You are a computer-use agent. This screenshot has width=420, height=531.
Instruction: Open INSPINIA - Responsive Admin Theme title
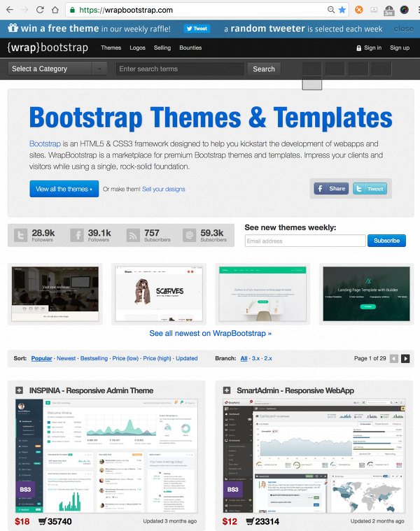91,390
